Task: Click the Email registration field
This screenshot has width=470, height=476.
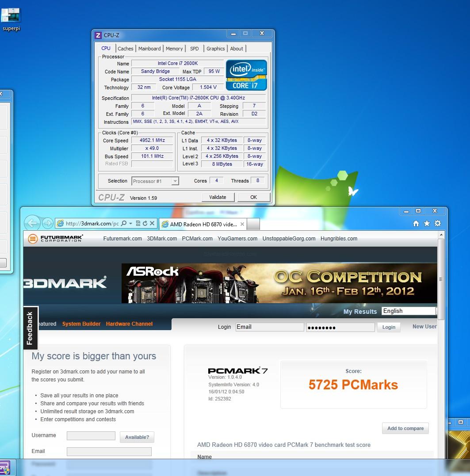Action: (109, 451)
